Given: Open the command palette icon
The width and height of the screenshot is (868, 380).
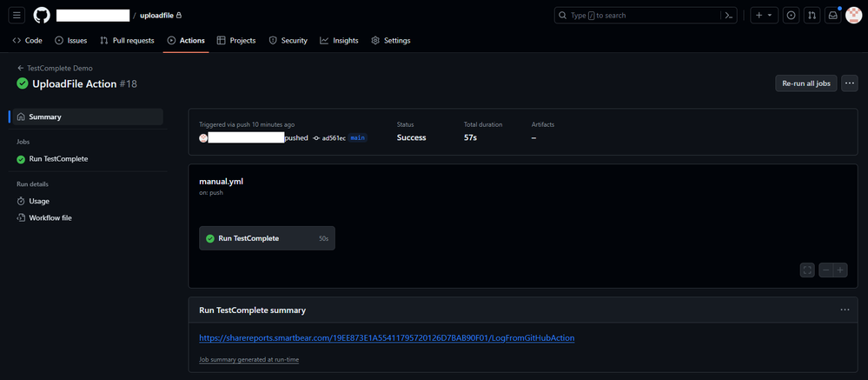Looking at the screenshot, I should tap(730, 16).
